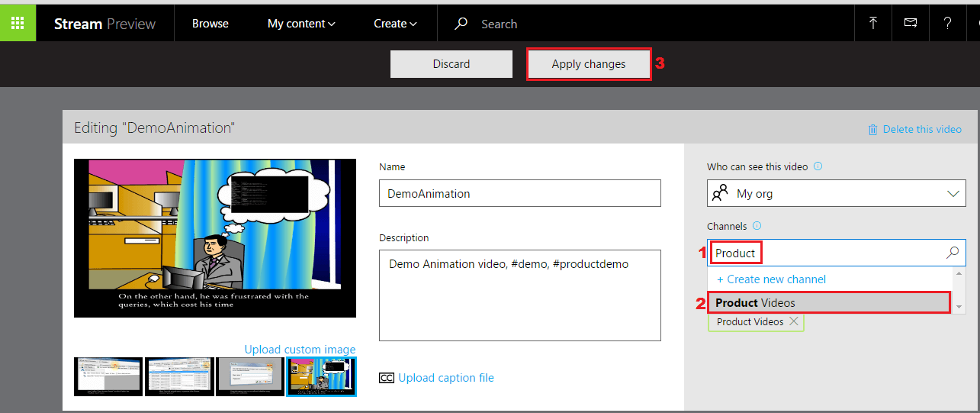Click the Upload custom image link
The width and height of the screenshot is (980, 413).
point(300,350)
